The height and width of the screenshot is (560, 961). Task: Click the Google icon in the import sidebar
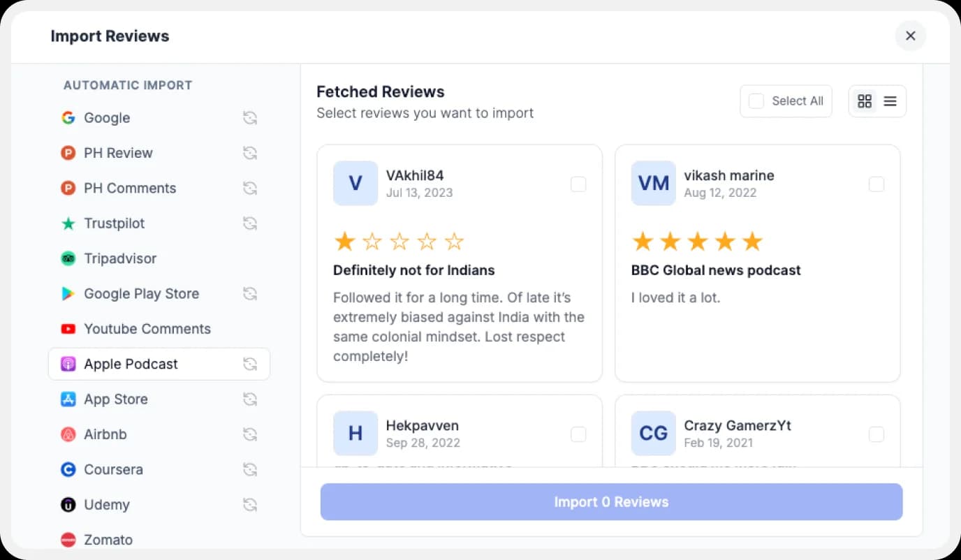tap(68, 118)
